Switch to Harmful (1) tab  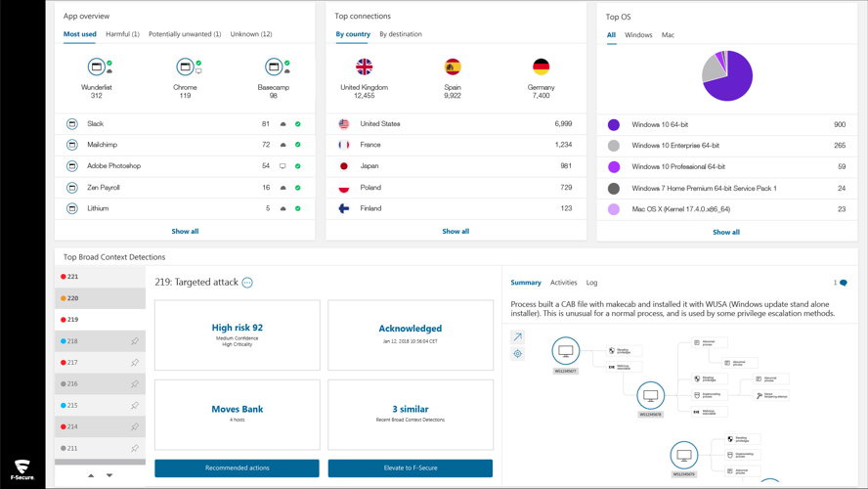click(122, 34)
